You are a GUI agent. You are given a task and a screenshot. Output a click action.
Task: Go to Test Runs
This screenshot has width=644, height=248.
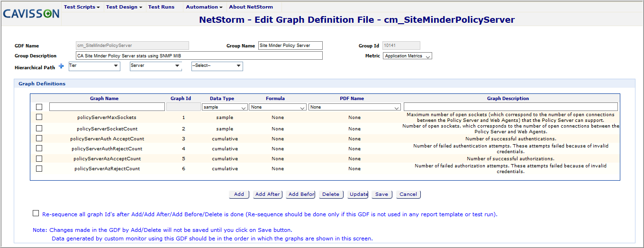161,7
